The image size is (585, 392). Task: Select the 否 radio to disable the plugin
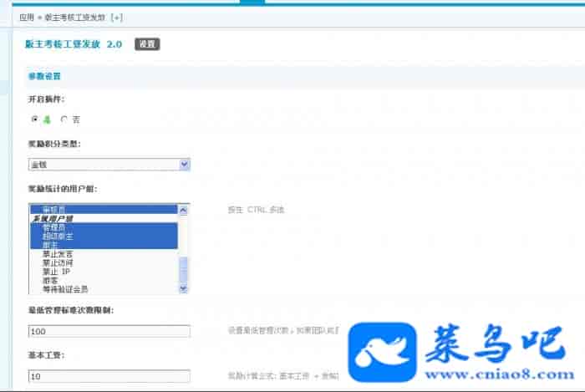click(64, 120)
